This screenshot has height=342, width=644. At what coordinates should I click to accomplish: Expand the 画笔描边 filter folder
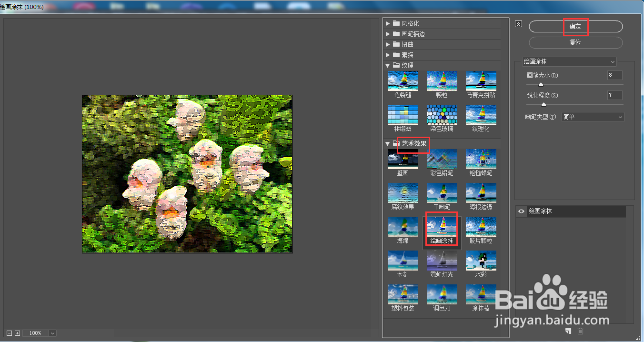[x=388, y=34]
